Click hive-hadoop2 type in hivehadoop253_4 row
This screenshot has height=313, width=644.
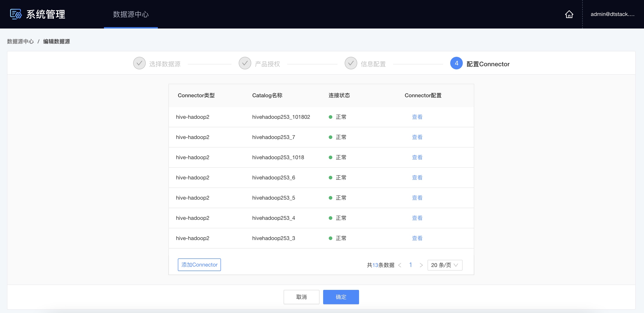tap(192, 218)
